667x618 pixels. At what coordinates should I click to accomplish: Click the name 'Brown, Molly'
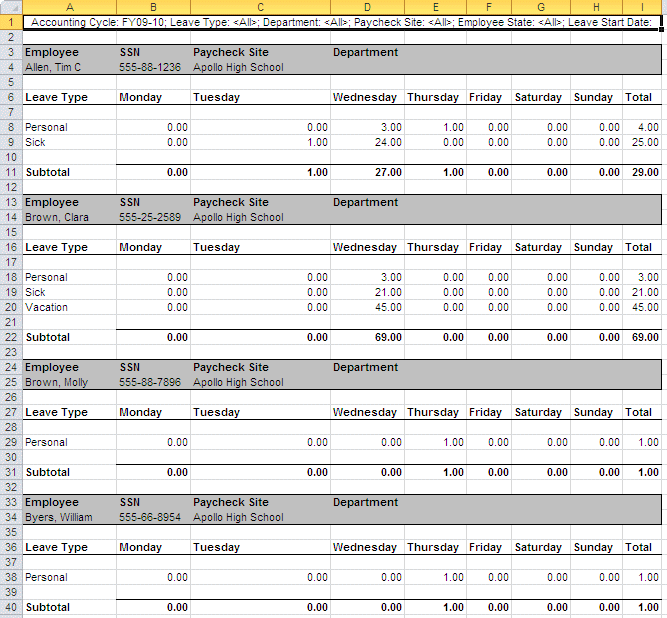(x=56, y=382)
